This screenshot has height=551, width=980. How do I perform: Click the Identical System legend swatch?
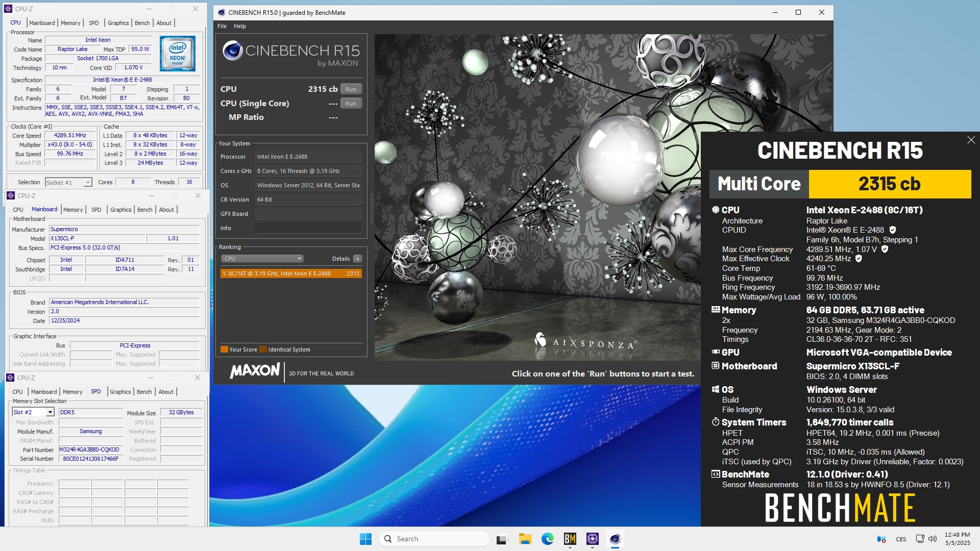tap(263, 349)
